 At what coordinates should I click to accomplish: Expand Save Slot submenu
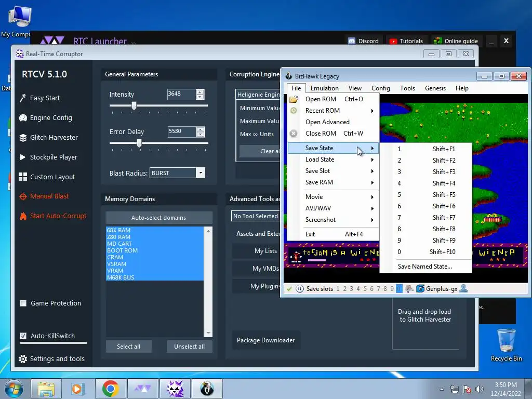pyautogui.click(x=372, y=171)
